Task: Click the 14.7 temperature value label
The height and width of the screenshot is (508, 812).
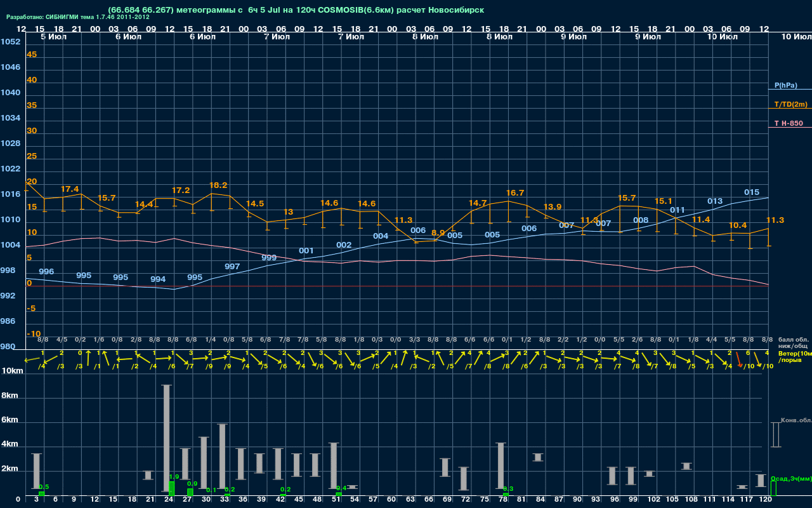Action: pyautogui.click(x=478, y=203)
